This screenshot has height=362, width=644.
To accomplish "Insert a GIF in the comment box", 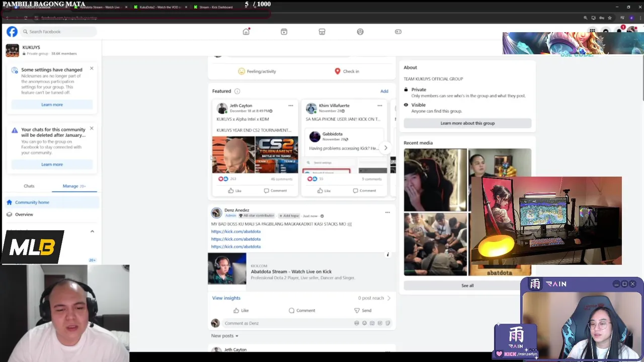I will pos(380,323).
